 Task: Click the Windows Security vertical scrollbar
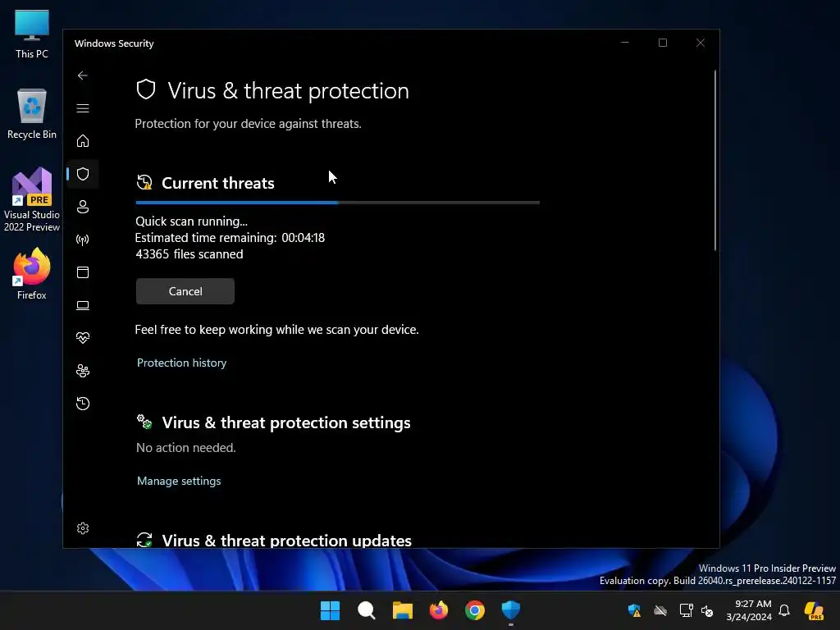714,160
